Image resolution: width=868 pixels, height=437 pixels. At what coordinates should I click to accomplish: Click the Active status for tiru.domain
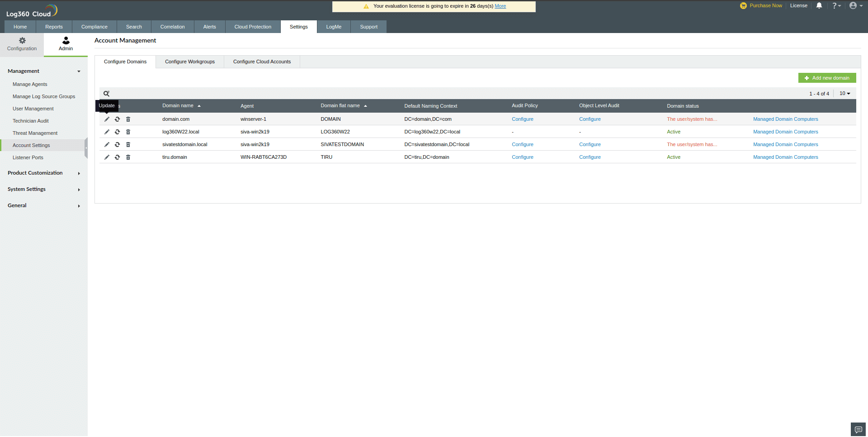pos(673,157)
